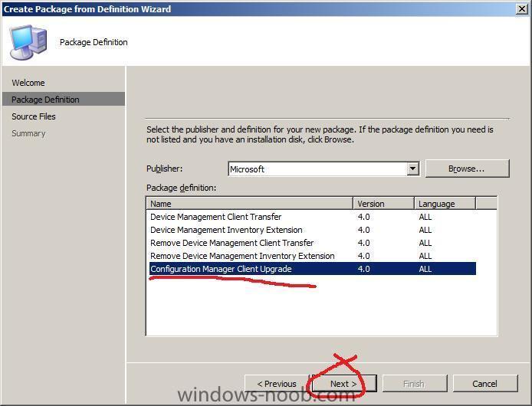
Task: Click the Next button
Action: pos(343,384)
